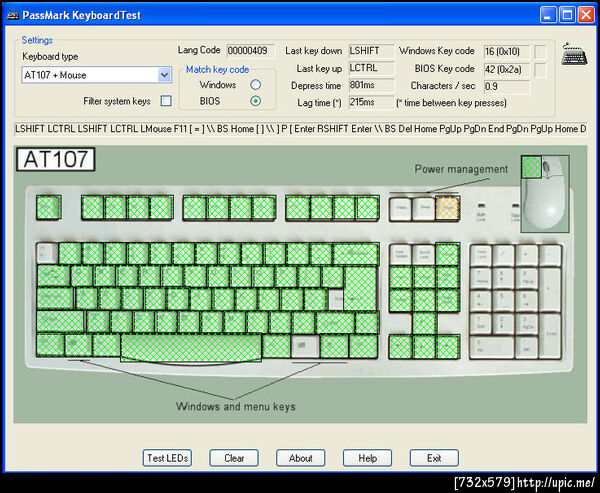Click the Num Lock key on the numpad
Screen dimensions: 600x493
coord(481,255)
